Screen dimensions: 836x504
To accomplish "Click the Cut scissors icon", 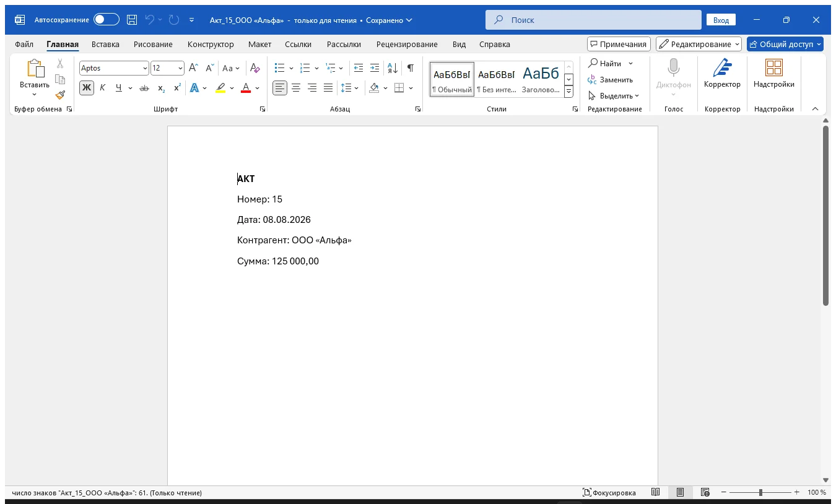I will point(60,63).
